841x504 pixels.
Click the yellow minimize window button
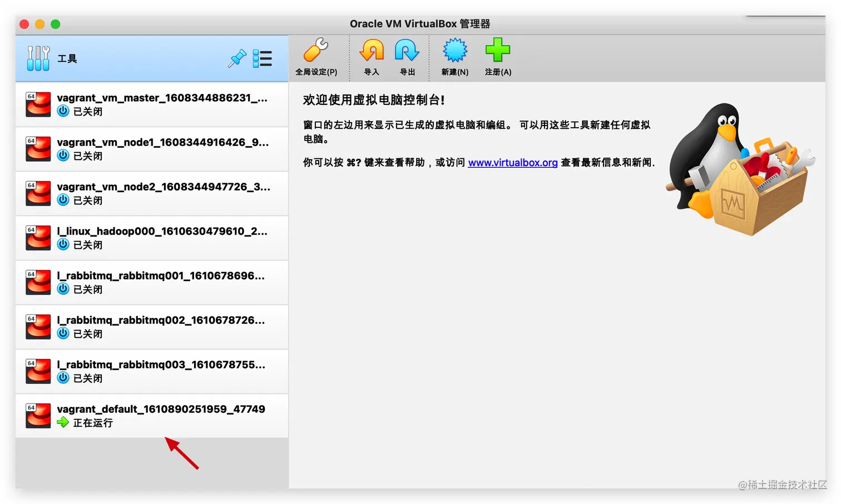39,24
